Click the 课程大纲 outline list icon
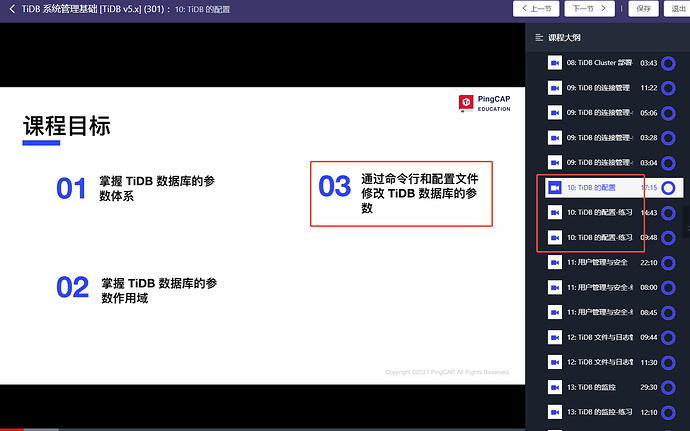The height and width of the screenshot is (431, 690). pyautogui.click(x=539, y=38)
